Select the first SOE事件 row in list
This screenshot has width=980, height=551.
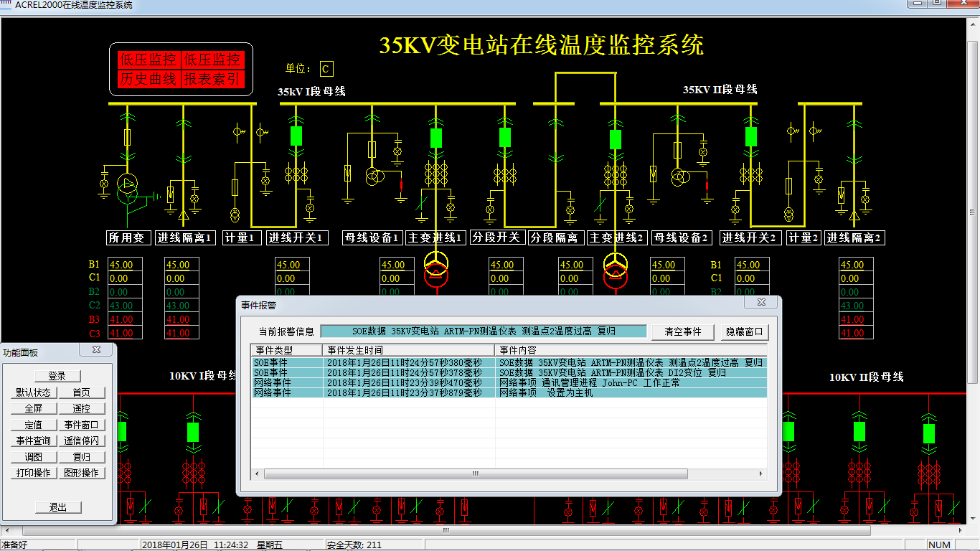[x=287, y=363]
